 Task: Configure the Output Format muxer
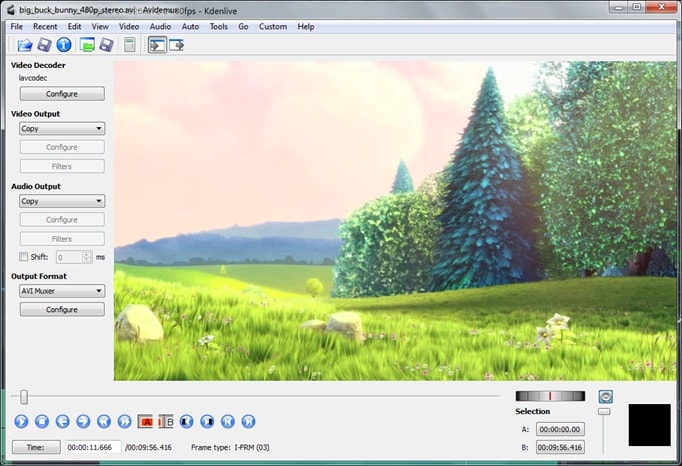pos(62,309)
